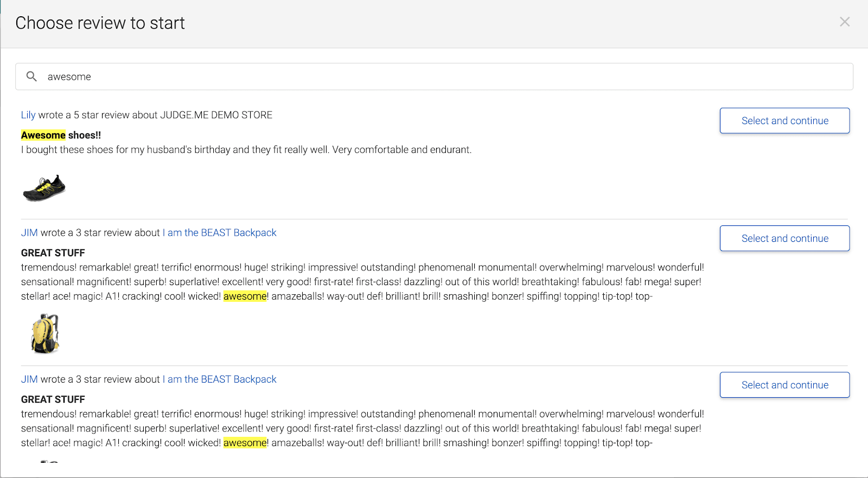Select and continue with the second listed review

tap(784, 238)
